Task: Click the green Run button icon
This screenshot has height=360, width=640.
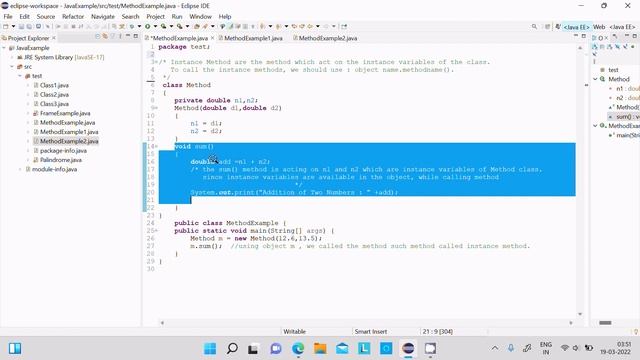Action: click(147, 26)
